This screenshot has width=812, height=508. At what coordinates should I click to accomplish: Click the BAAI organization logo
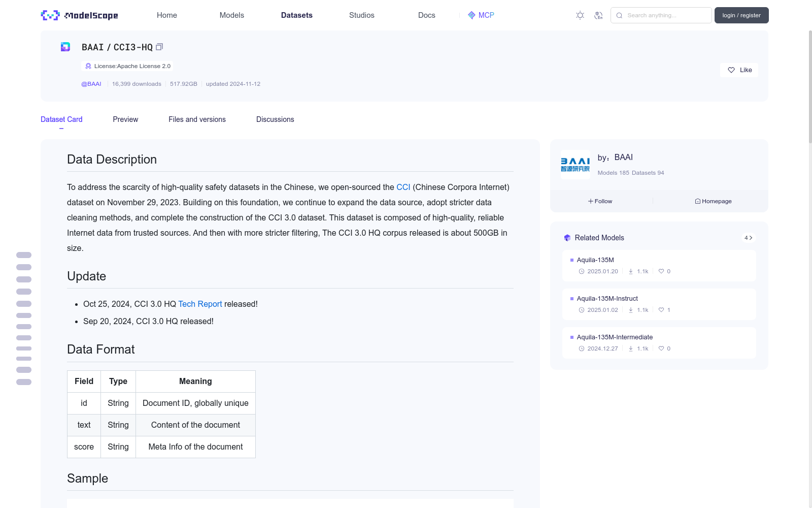(575, 164)
